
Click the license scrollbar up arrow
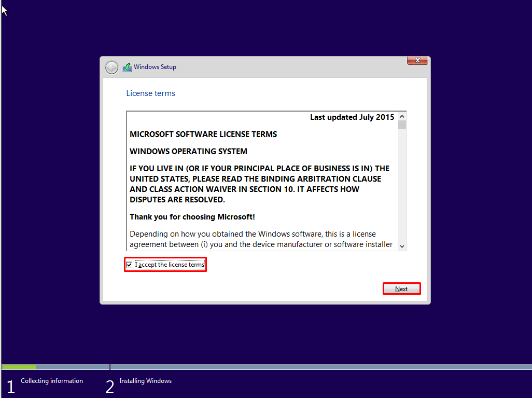(x=402, y=116)
